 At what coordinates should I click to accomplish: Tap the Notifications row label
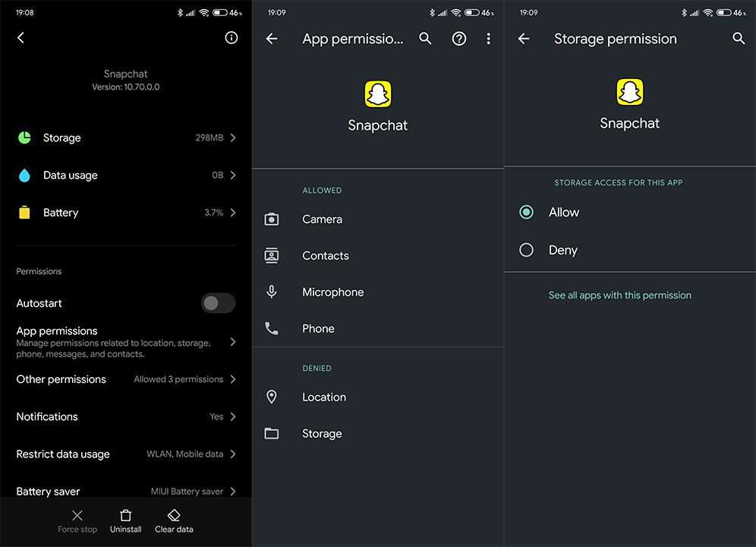pos(47,416)
